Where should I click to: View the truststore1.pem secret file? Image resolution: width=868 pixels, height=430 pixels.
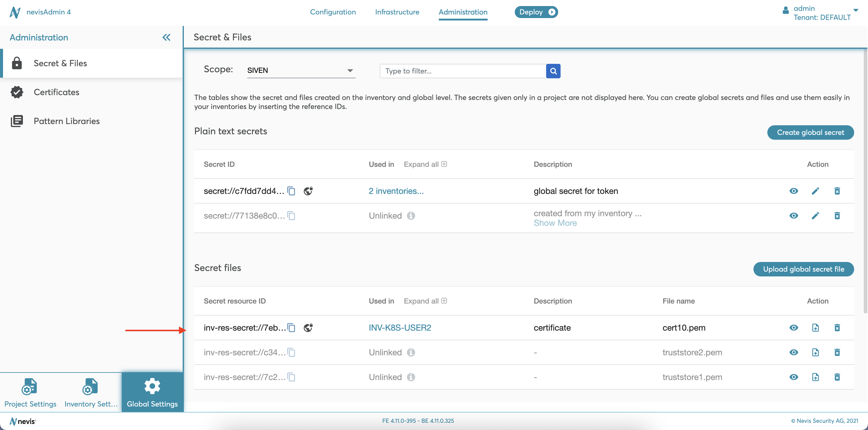(x=794, y=377)
